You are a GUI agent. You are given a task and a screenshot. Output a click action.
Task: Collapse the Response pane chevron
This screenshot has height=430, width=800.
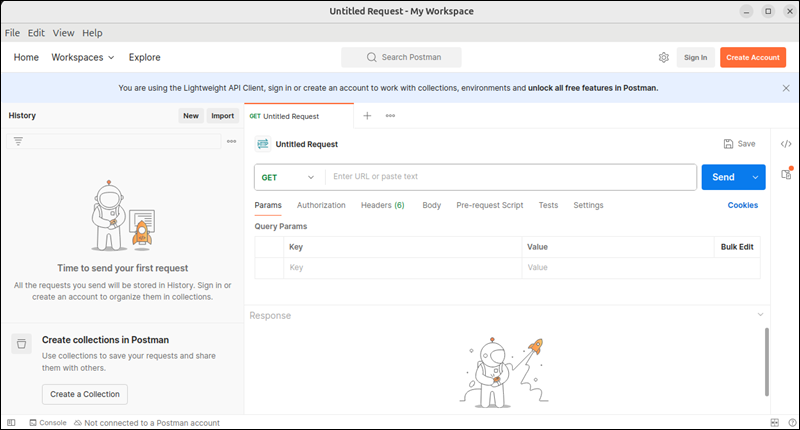[x=760, y=315]
